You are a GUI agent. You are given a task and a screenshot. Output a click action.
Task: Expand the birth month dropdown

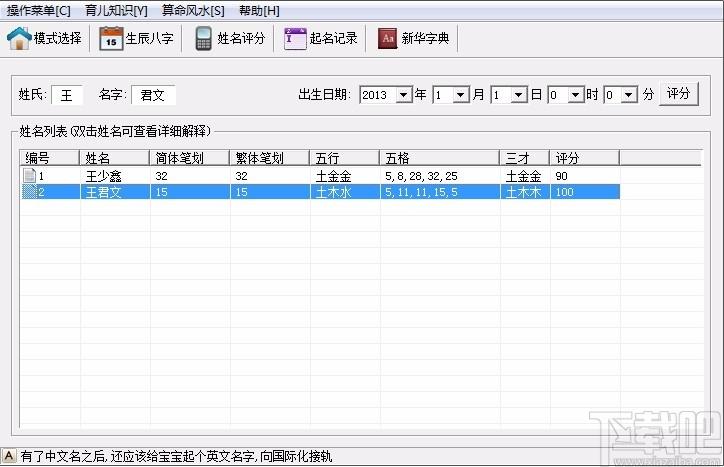click(461, 95)
